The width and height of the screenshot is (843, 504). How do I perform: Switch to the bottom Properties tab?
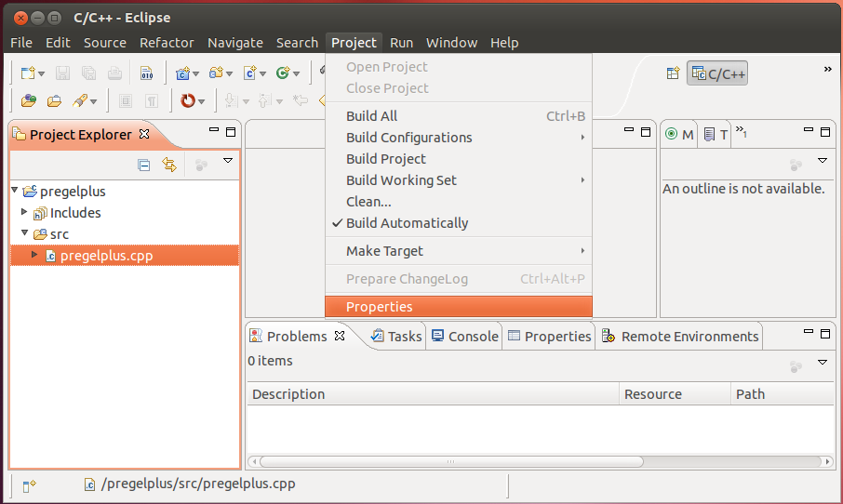(549, 337)
